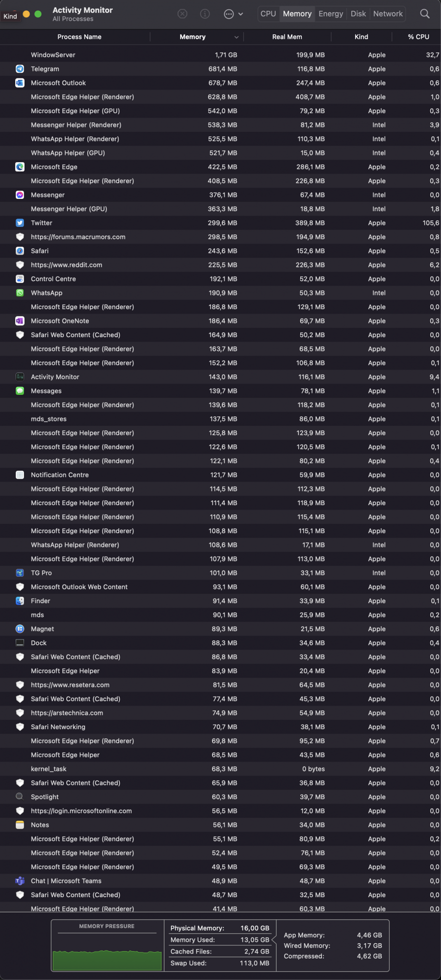Screen dimensions: 441x980
Task: Click the Control Centre icon
Action: pos(20,279)
